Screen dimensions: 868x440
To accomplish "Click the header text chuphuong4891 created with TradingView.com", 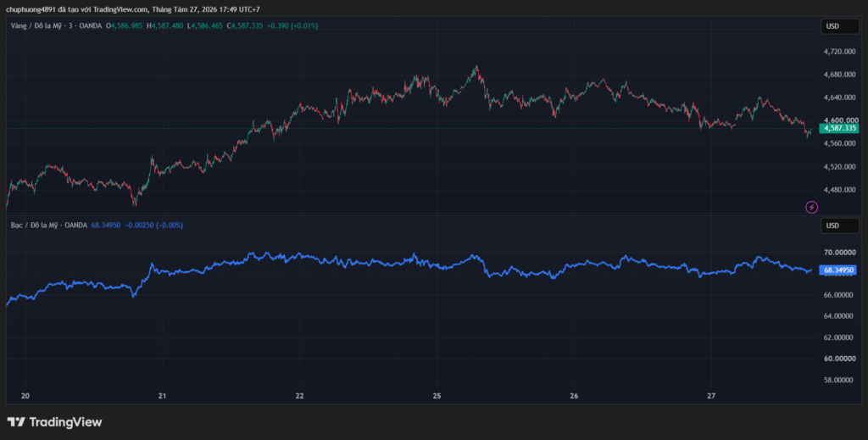I will [x=132, y=9].
